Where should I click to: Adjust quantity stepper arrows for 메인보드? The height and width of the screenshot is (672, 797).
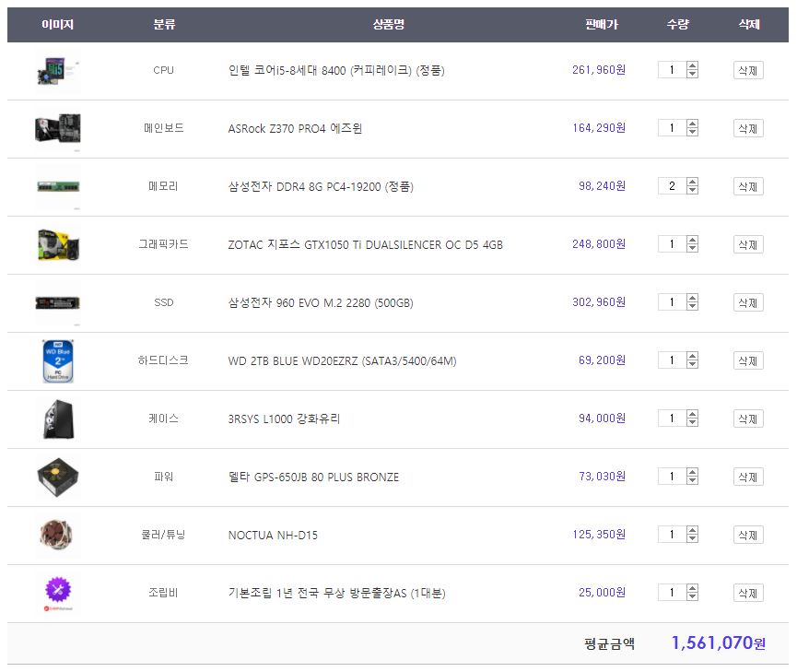692,128
